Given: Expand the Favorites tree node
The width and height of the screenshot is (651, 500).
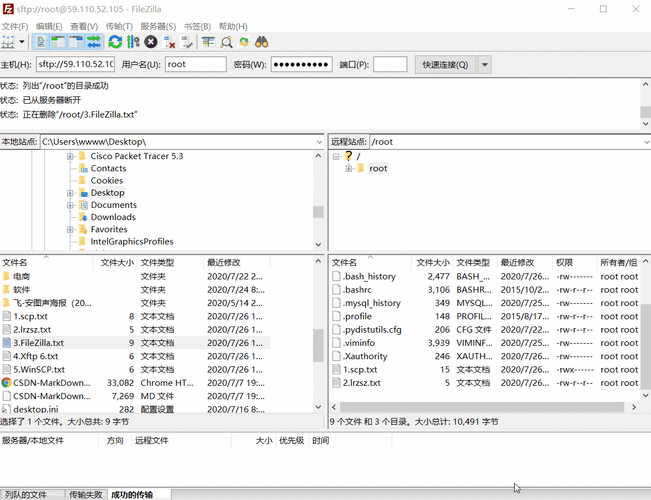Looking at the screenshot, I should tap(70, 229).
